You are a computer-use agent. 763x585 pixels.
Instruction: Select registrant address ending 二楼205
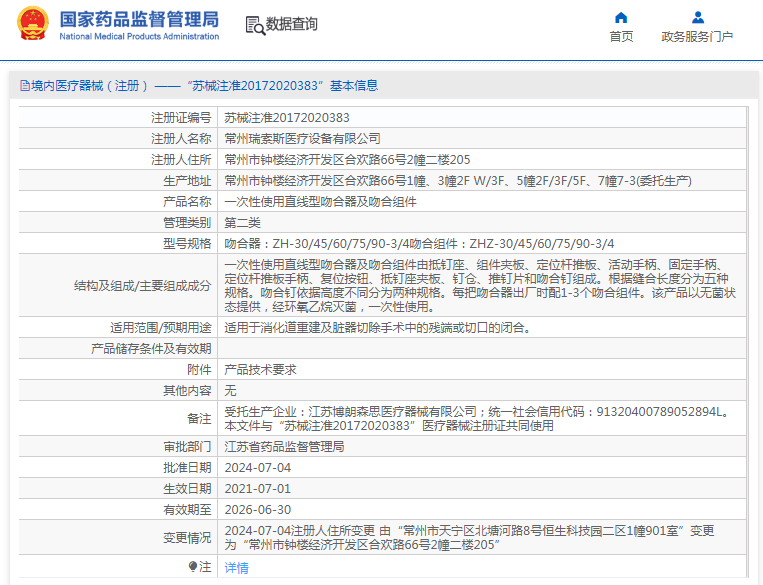347,160
